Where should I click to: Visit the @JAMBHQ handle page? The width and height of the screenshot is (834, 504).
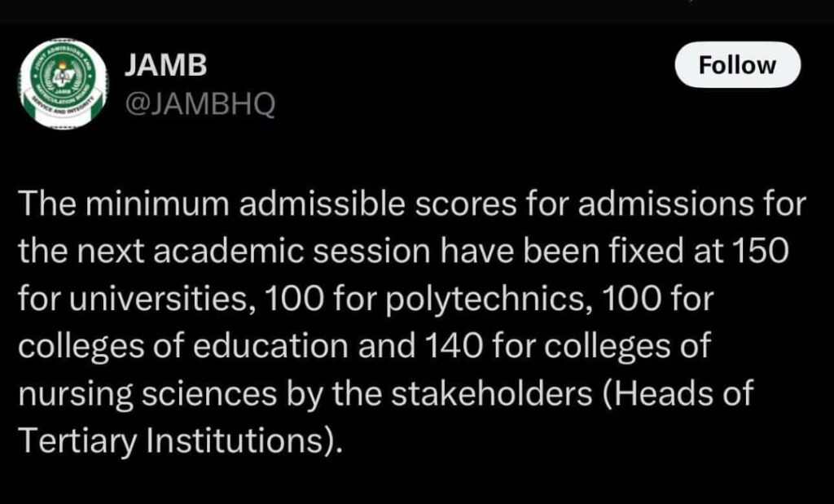pyautogui.click(x=200, y=104)
